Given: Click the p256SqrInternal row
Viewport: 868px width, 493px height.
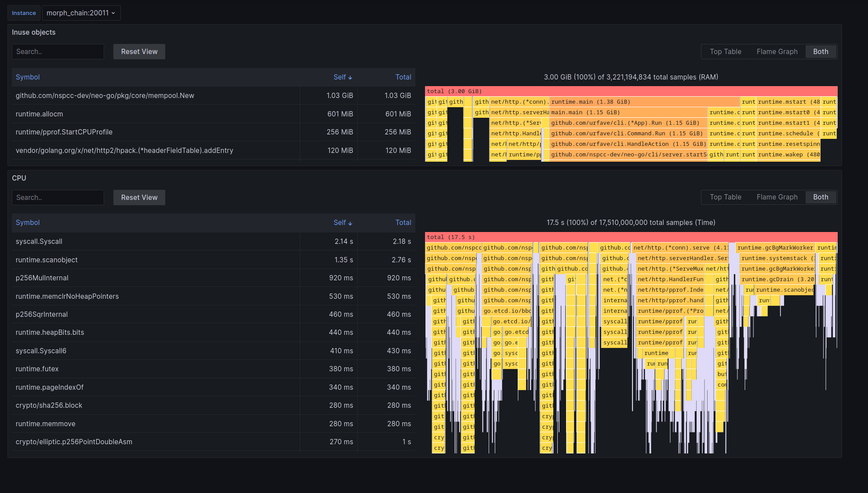Looking at the screenshot, I should tap(213, 314).
